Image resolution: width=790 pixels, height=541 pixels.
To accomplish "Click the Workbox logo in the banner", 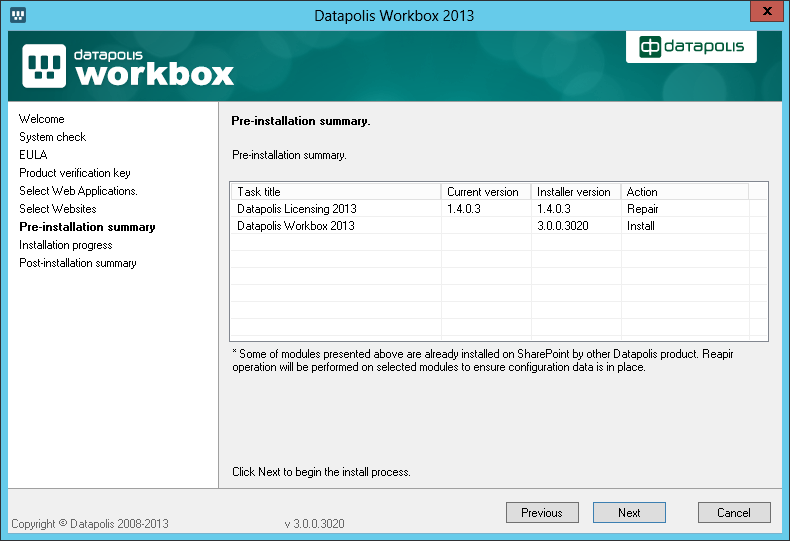I will pos(128,66).
